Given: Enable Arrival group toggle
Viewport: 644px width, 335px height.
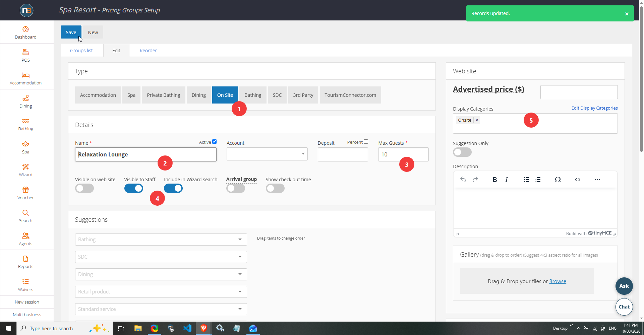Looking at the screenshot, I should [236, 188].
